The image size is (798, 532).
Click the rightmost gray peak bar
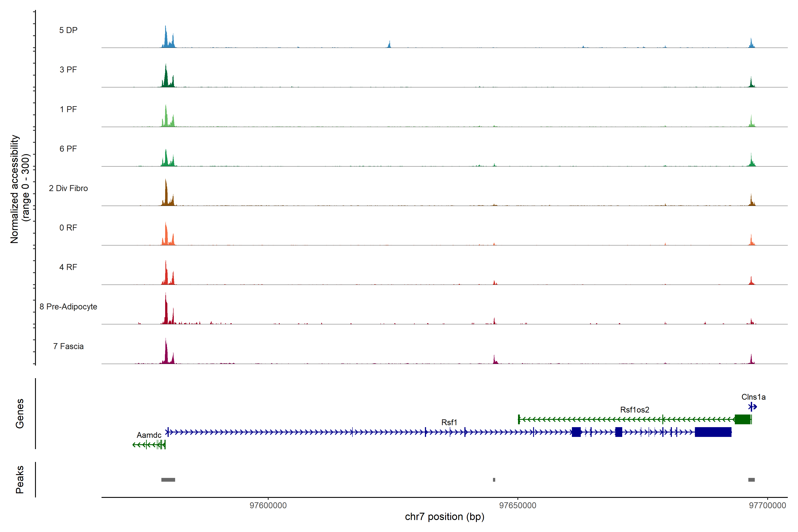[751, 480]
